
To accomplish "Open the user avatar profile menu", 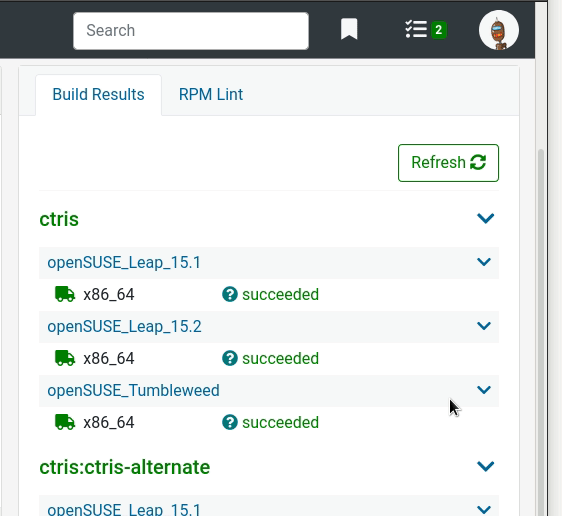I will pyautogui.click(x=499, y=30).
